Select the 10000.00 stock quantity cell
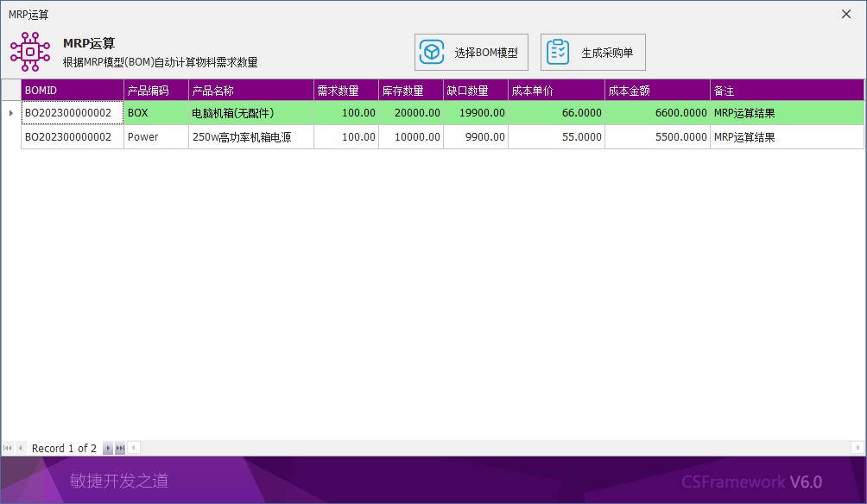Viewport: 867px width, 504px height. [411, 137]
